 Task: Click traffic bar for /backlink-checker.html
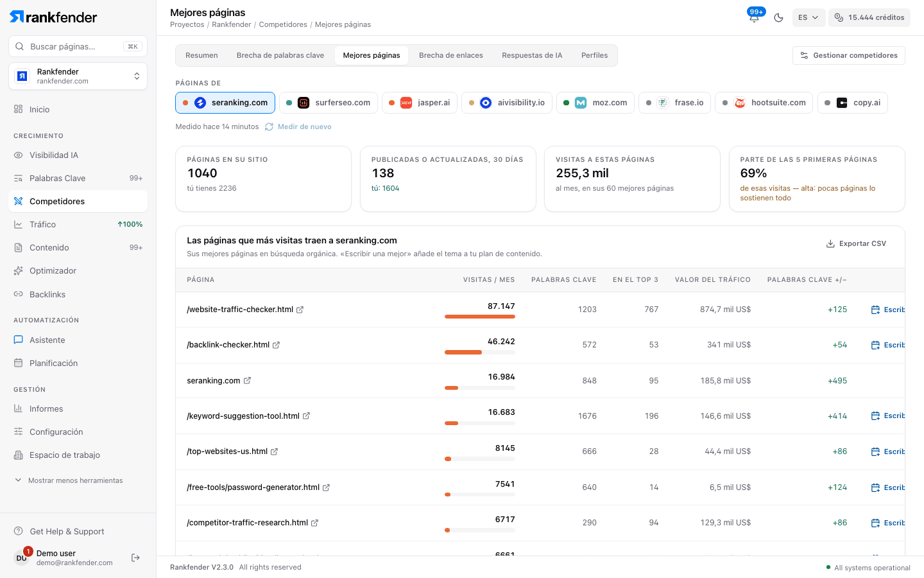click(480, 352)
